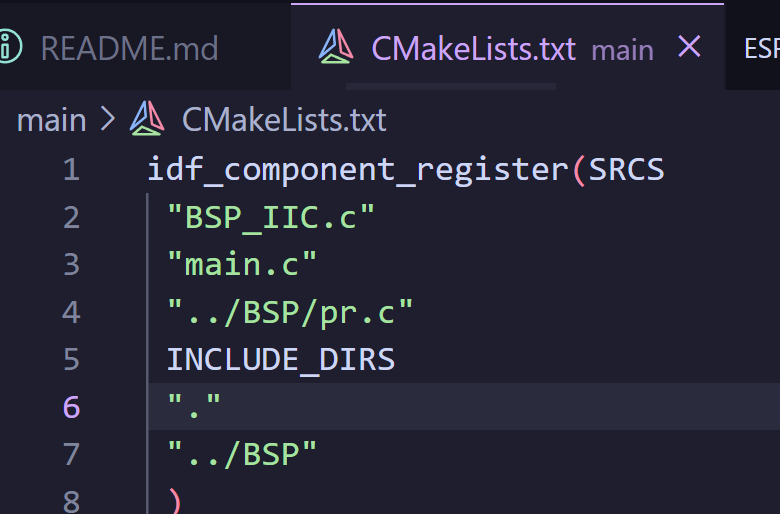Click on idf_component_register text
The image size is (780, 514).
point(357,170)
